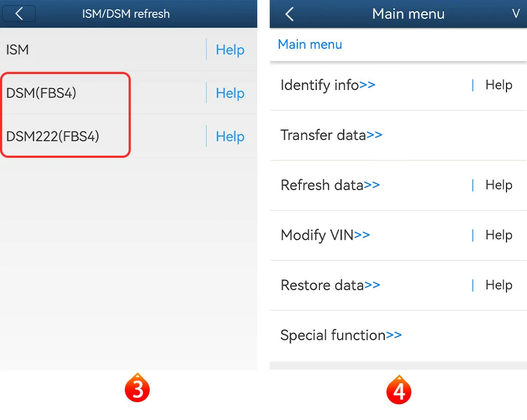This screenshot has height=420, width=527.
Task: Open Help for ISM
Action: 230,50
